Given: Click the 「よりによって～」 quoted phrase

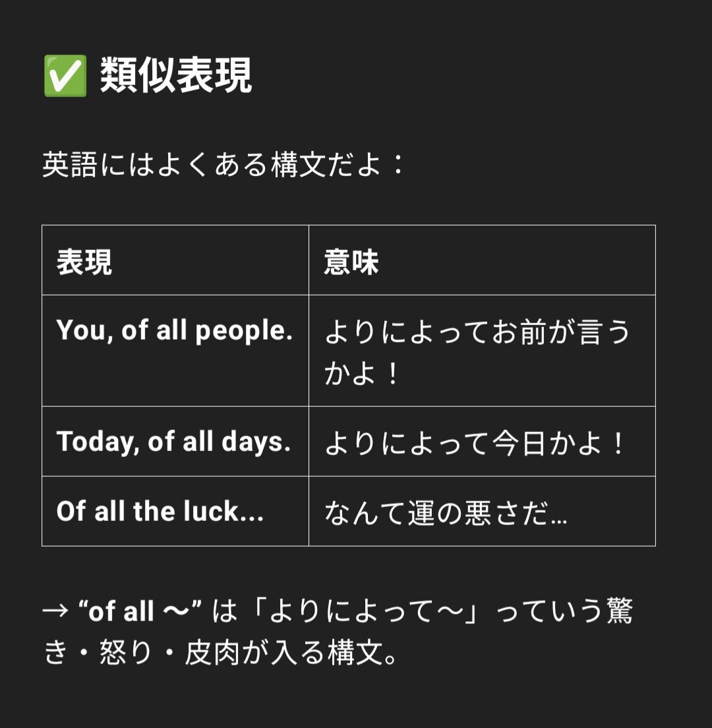Looking at the screenshot, I should point(365,611).
